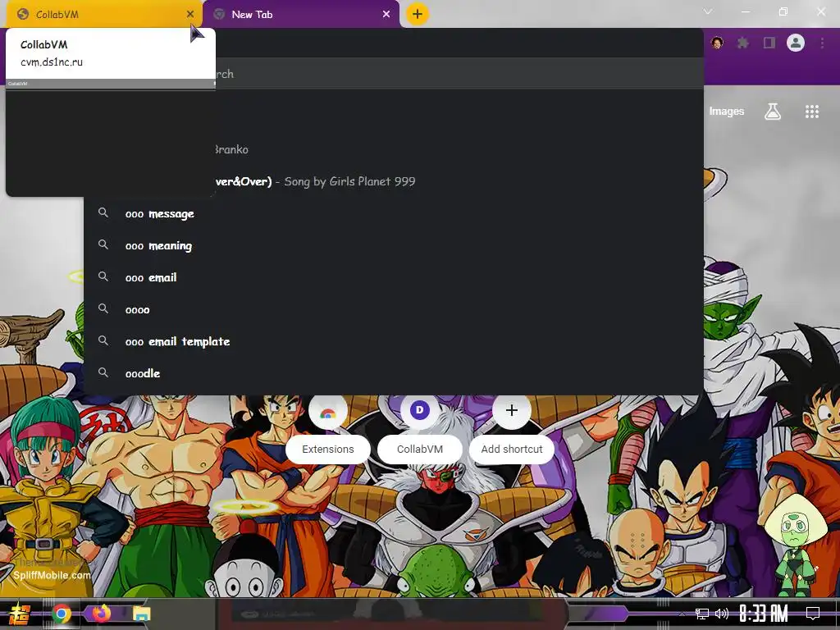Open network status tray icon
Screen dimensions: 840x630
click(702, 614)
